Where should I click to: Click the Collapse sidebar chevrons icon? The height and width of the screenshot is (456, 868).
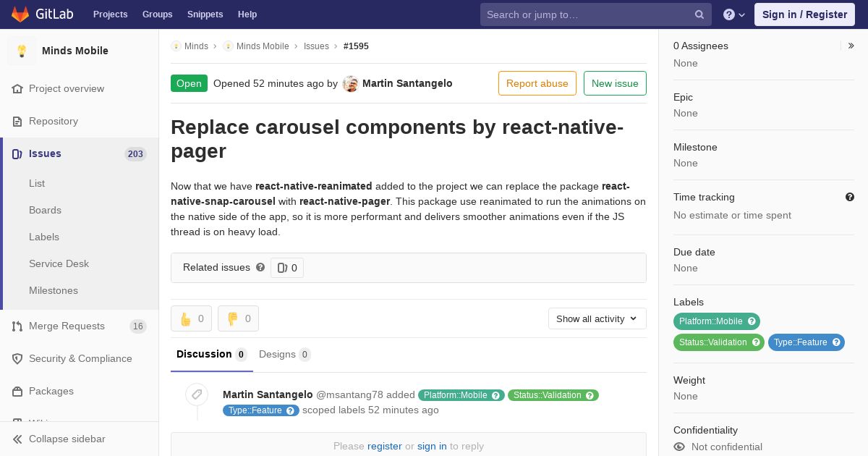pos(17,439)
